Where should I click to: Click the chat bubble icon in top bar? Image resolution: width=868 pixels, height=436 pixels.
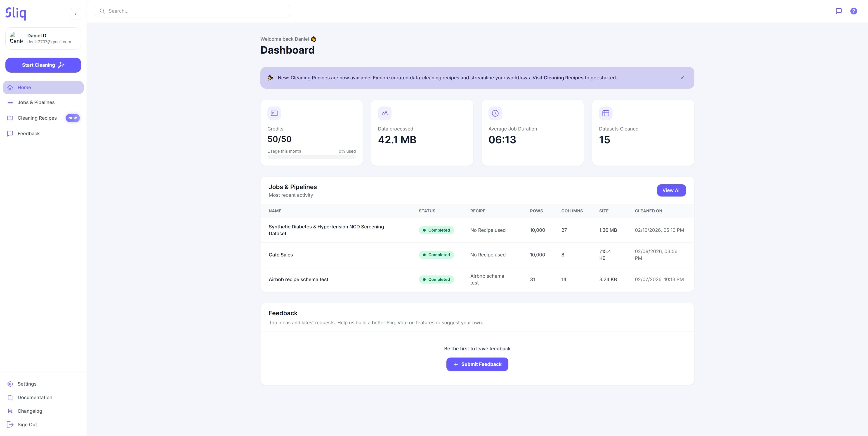pos(839,11)
